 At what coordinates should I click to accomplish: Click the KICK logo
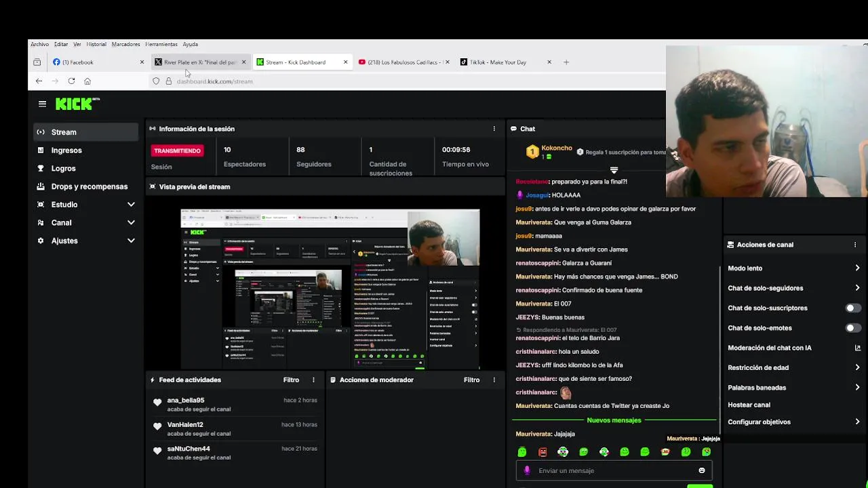[x=77, y=104]
